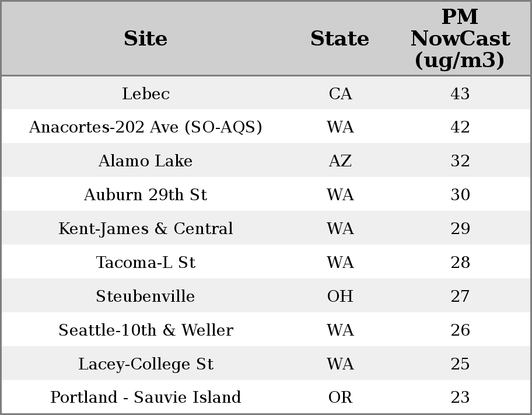The image size is (532, 415).
Task: Select the OH state cell
Action: point(340,297)
